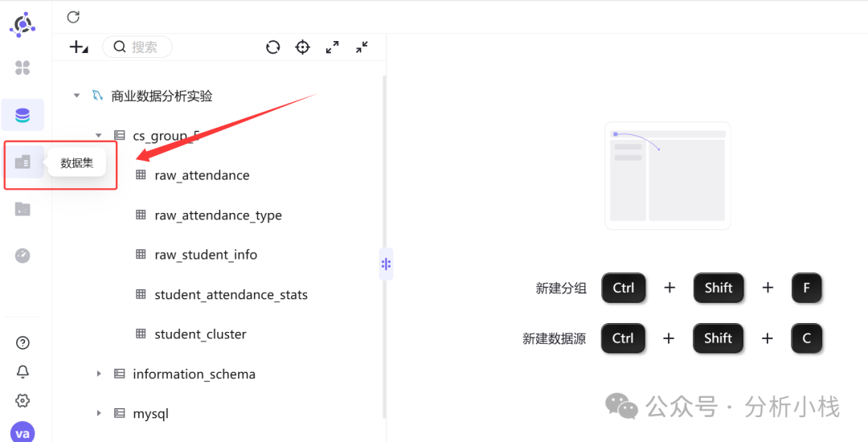Viewport: 868px width, 442px height.
Task: Open the dashboard gauge sidebar icon
Action: [x=23, y=256]
